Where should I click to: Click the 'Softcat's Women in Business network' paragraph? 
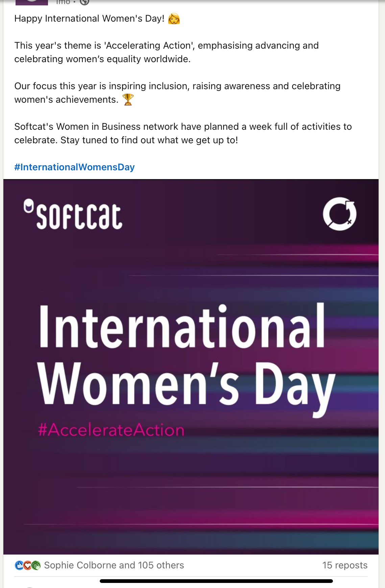[183, 133]
